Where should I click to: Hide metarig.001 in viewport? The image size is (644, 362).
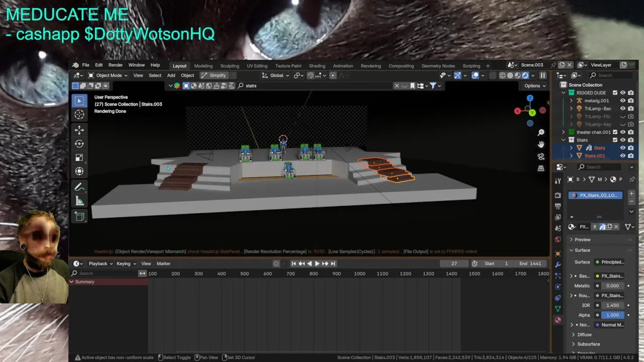[x=623, y=101]
